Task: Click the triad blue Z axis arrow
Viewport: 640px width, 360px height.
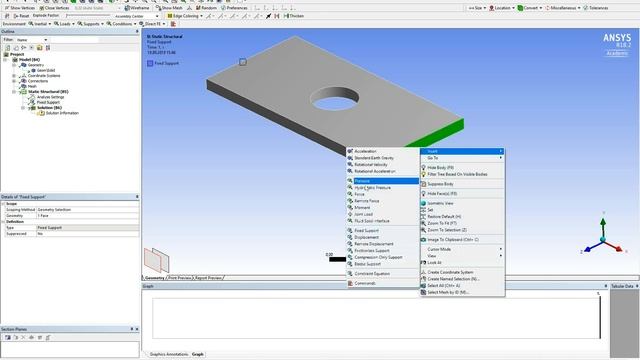Action: [589, 249]
